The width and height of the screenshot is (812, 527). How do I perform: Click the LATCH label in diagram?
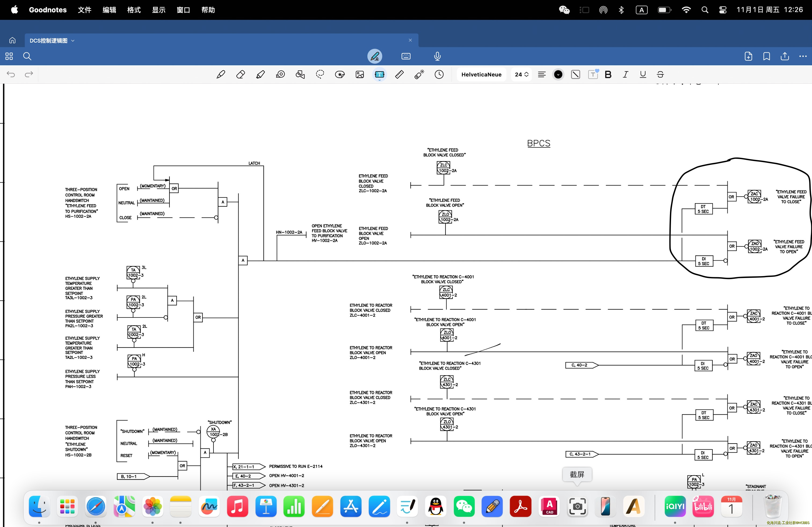point(254,163)
